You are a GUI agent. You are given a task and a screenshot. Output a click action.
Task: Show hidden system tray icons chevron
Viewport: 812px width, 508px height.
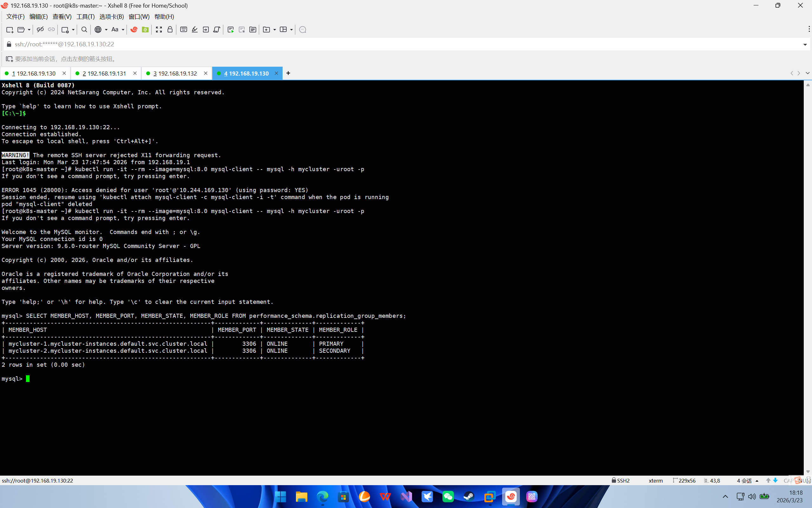[x=725, y=497]
